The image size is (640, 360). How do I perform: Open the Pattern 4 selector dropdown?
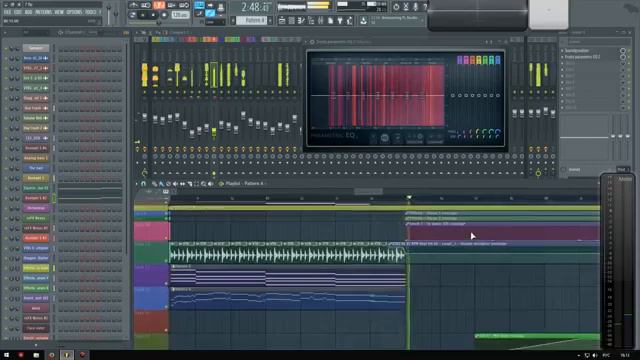[251, 20]
